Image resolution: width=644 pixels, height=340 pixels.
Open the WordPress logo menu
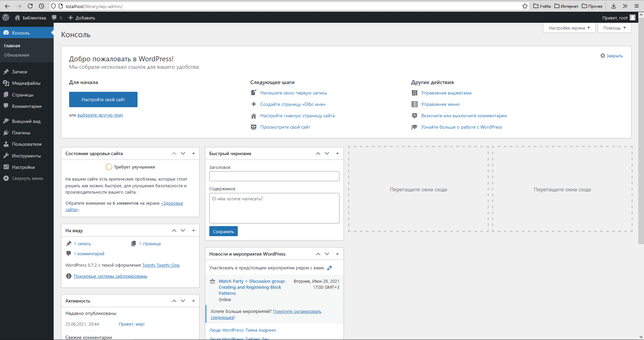tap(6, 18)
